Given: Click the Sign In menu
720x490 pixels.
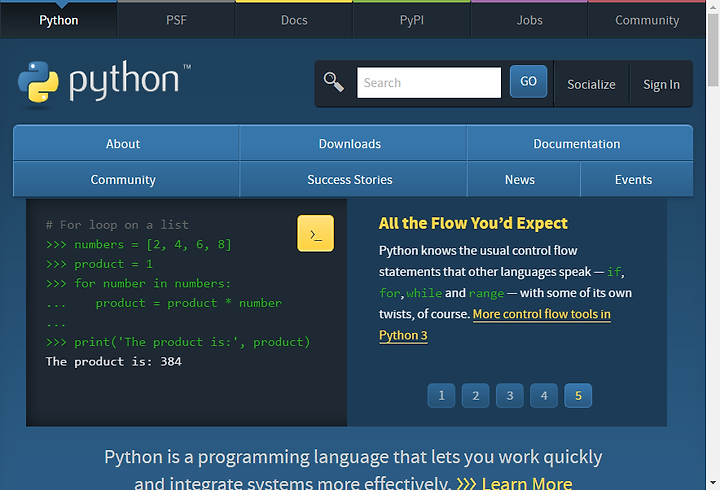Looking at the screenshot, I should [661, 84].
